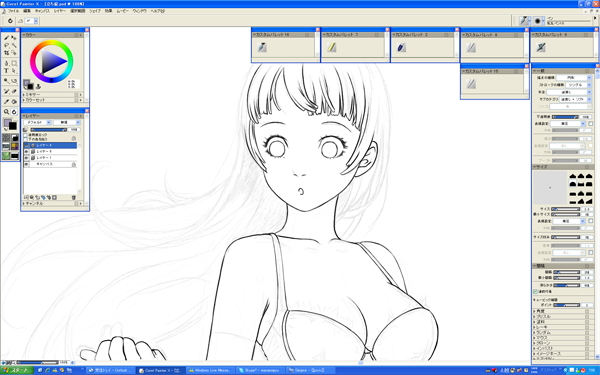The width and height of the screenshot is (600, 375).
Task: Hide レイヤー 1 with its eye icon
Action: point(26,158)
